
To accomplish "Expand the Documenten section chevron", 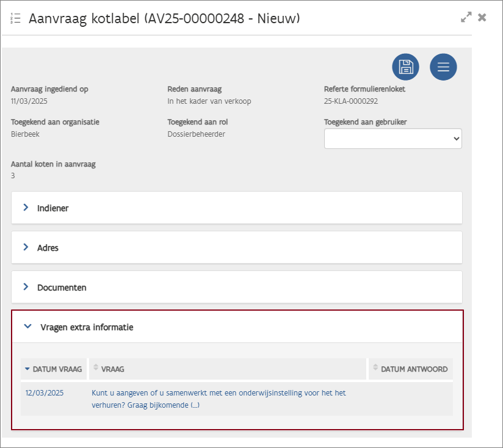I will (x=26, y=287).
